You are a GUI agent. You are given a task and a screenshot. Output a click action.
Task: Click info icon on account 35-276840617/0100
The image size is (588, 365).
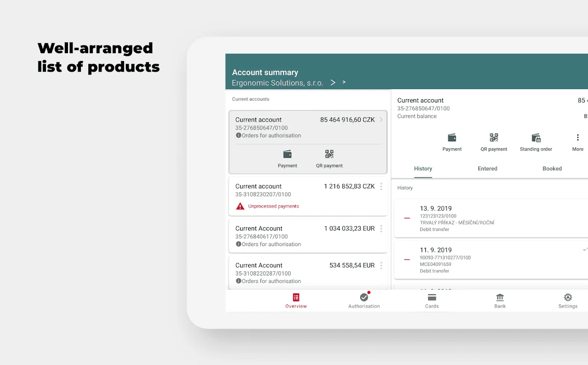238,244
